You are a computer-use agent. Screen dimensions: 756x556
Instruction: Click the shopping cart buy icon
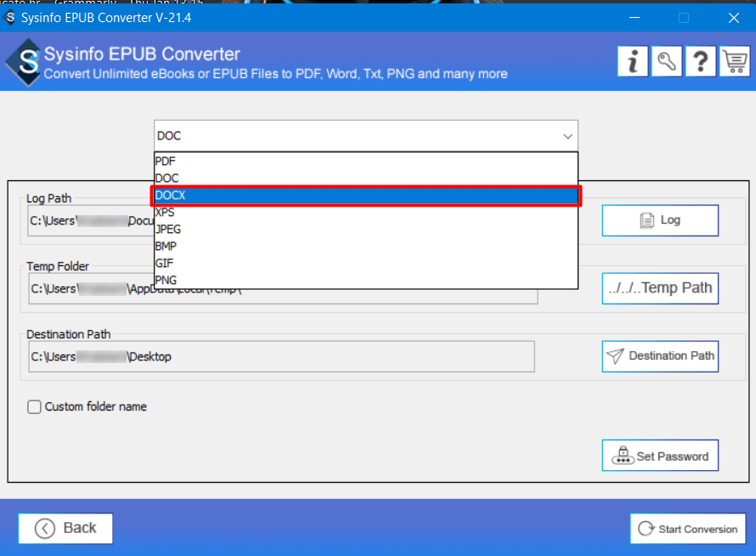(x=735, y=61)
